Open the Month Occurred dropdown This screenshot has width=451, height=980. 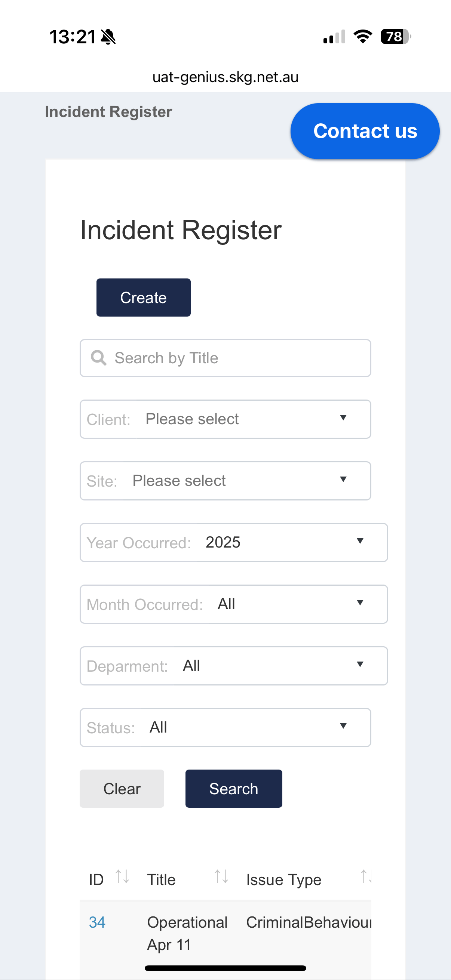(234, 604)
